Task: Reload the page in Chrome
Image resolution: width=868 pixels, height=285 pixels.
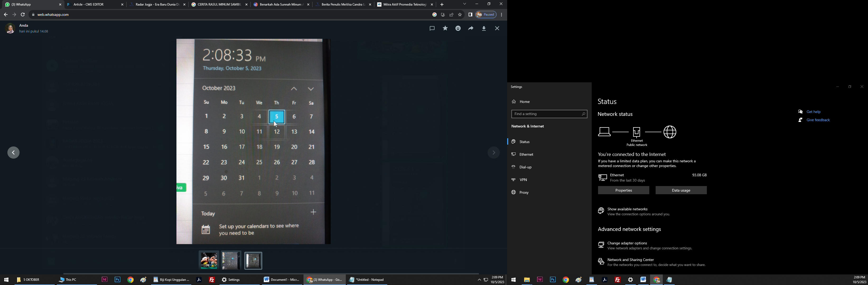Action: pyautogui.click(x=22, y=15)
